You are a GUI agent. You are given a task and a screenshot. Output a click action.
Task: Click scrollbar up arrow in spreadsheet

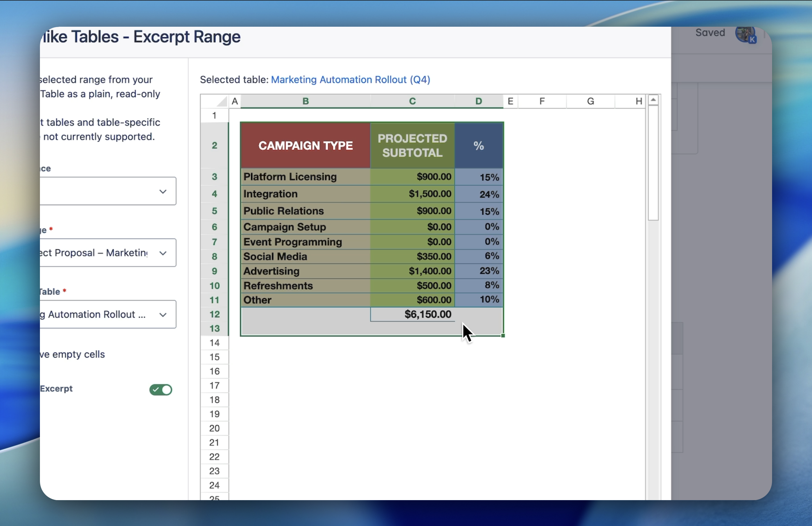coord(653,100)
